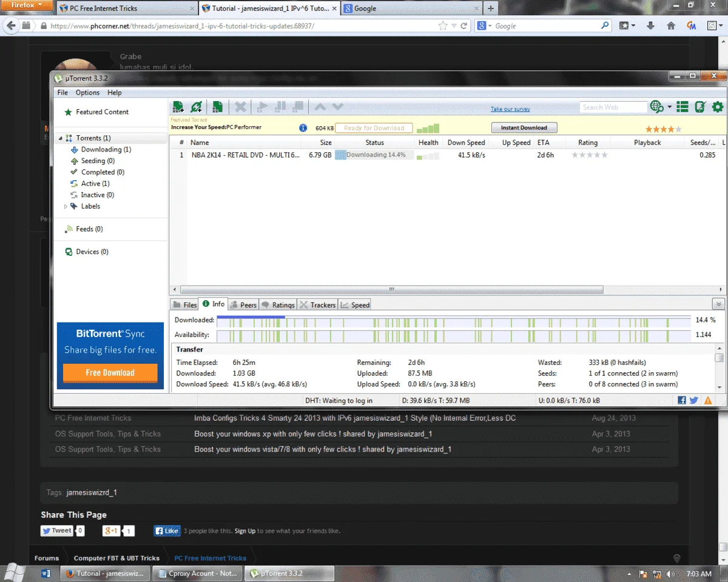The image size is (728, 582).
Task: Click the Firefox bookmark star in URL bar
Action: (443, 26)
